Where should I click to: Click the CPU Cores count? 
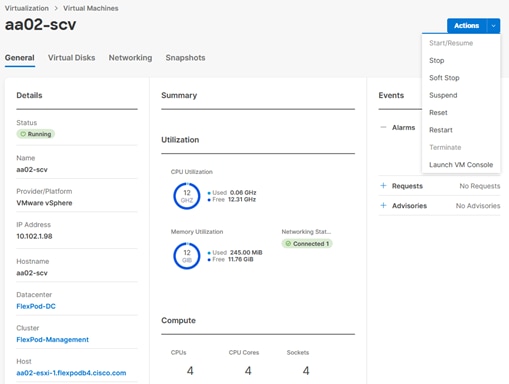point(248,371)
